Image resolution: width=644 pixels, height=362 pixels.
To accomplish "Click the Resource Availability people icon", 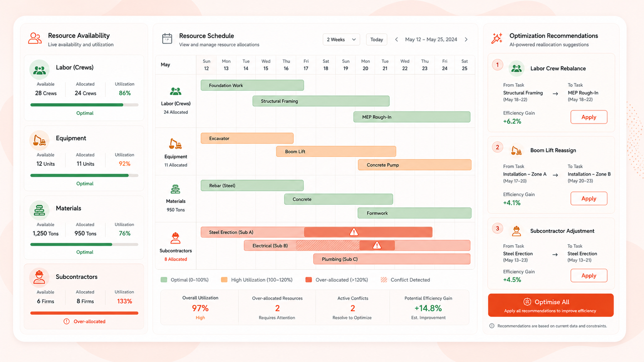I will click(x=35, y=38).
